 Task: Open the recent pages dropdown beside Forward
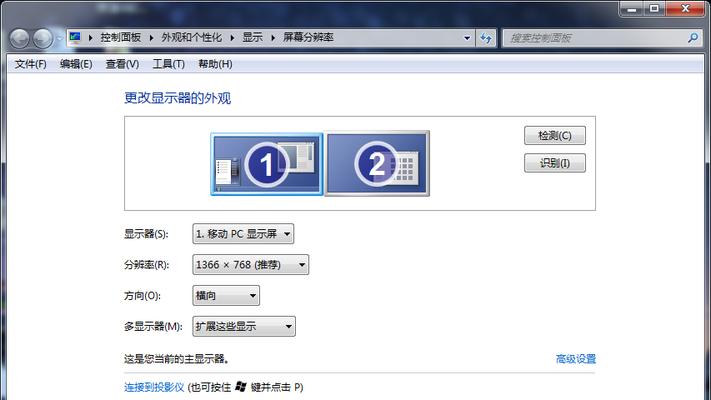pos(59,39)
